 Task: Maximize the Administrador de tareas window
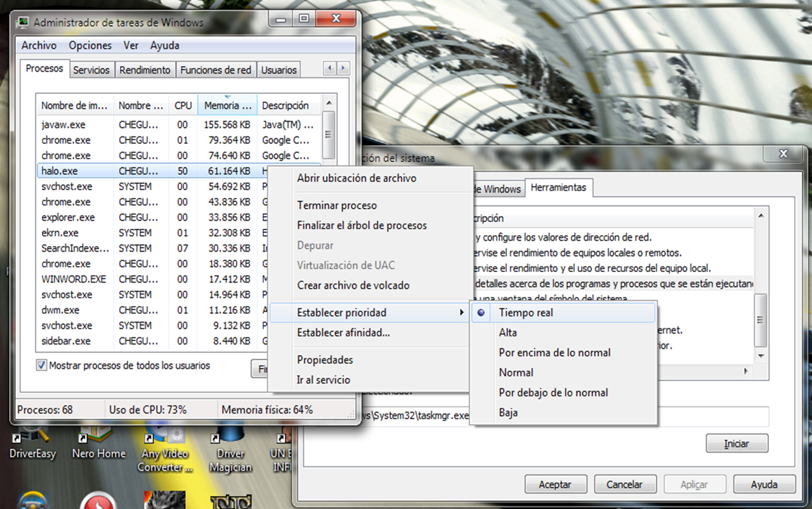[304, 19]
